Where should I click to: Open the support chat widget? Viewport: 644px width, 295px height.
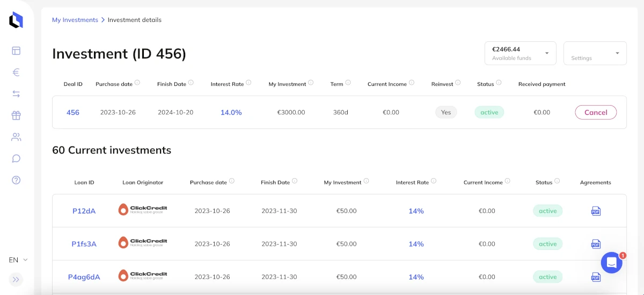tap(611, 263)
